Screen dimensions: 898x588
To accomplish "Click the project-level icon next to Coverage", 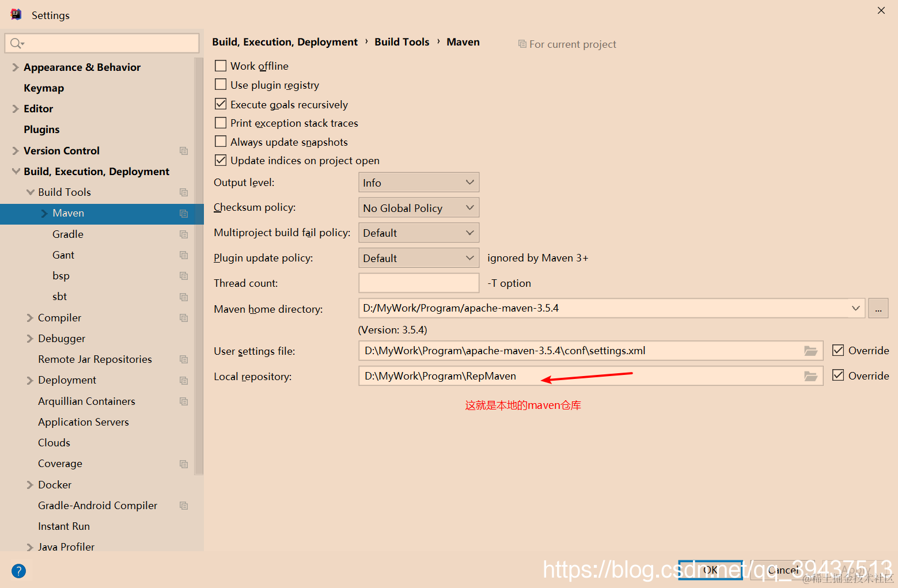I will [x=184, y=464].
